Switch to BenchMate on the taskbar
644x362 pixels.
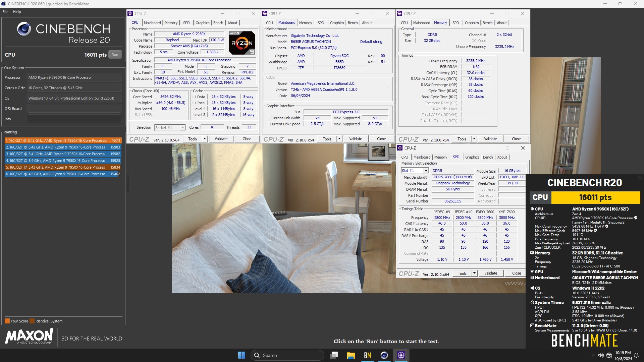click(x=368, y=355)
